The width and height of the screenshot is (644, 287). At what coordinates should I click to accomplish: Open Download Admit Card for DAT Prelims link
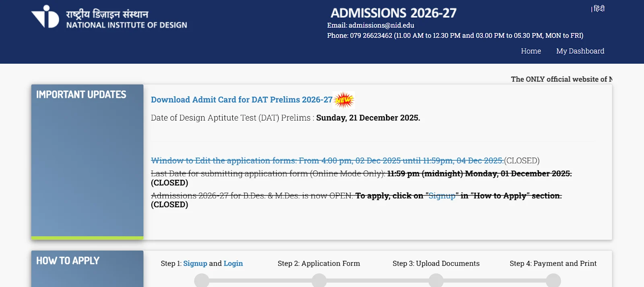(x=242, y=100)
